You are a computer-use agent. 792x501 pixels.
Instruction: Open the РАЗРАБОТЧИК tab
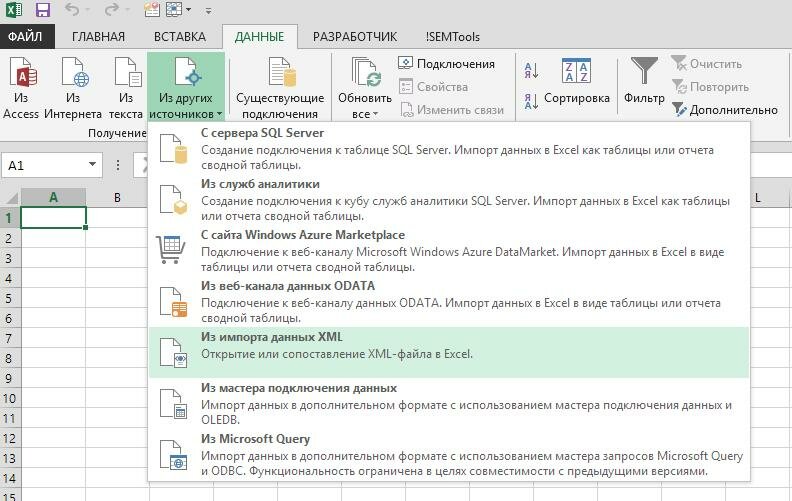click(x=355, y=37)
